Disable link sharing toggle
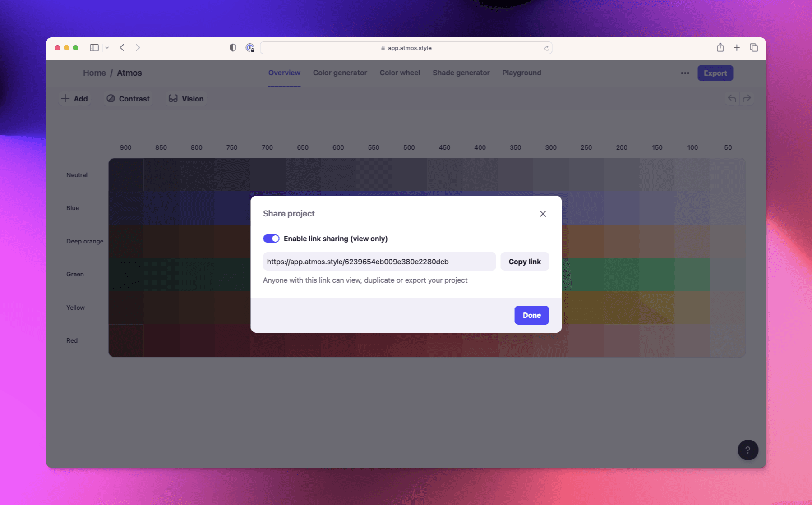812x505 pixels. 271,238
